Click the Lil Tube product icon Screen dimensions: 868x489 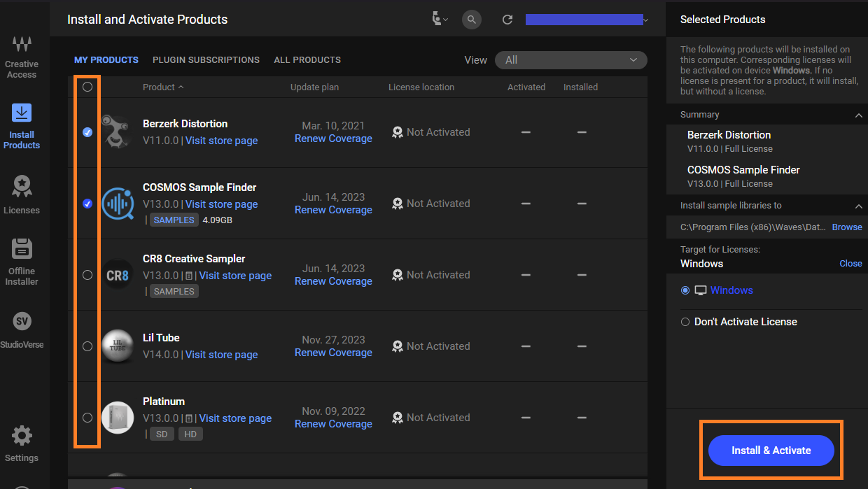118,346
